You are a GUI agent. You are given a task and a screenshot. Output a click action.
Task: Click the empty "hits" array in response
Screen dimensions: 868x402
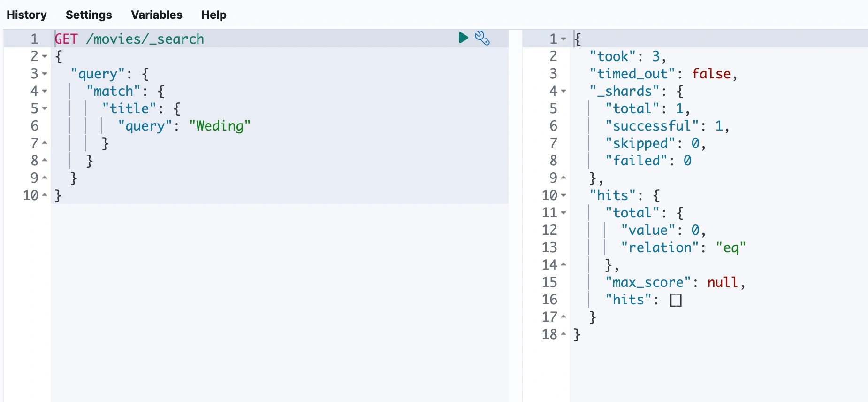point(676,300)
